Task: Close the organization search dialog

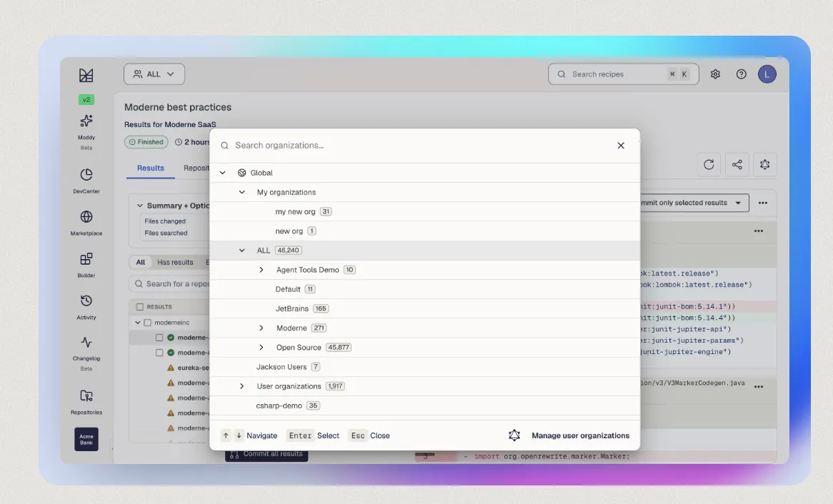Action: point(621,146)
